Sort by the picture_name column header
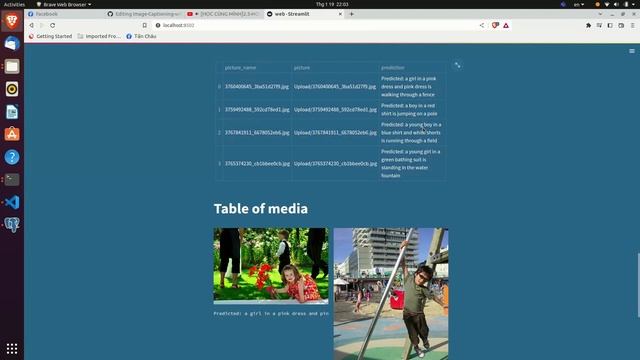This screenshot has height=360, width=640. click(x=257, y=68)
